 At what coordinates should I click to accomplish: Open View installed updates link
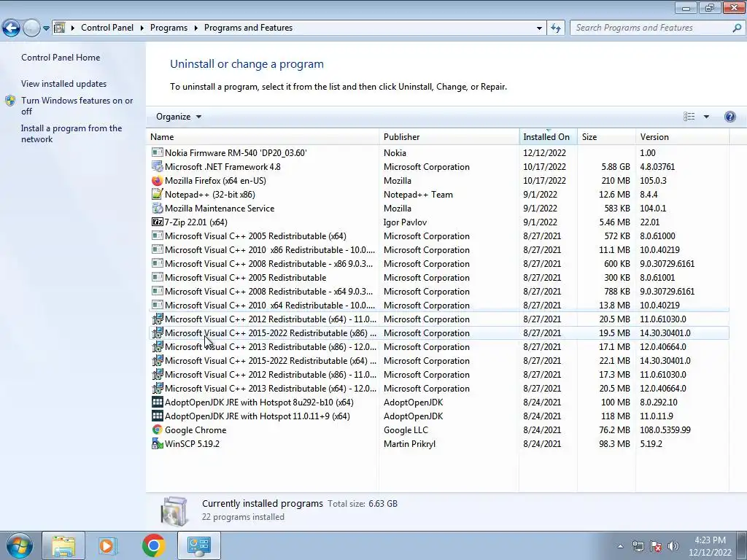(x=64, y=83)
